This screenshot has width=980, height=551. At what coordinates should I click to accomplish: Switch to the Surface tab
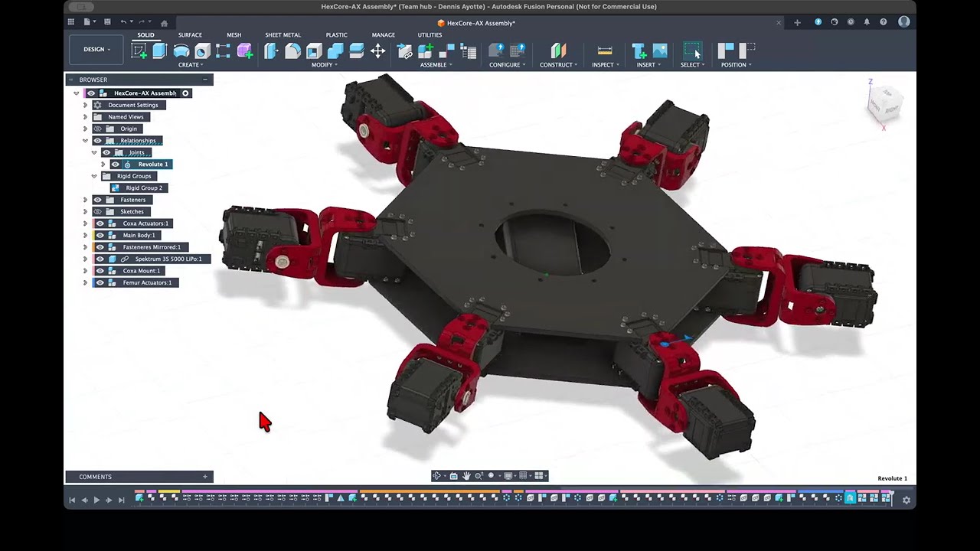tap(190, 35)
